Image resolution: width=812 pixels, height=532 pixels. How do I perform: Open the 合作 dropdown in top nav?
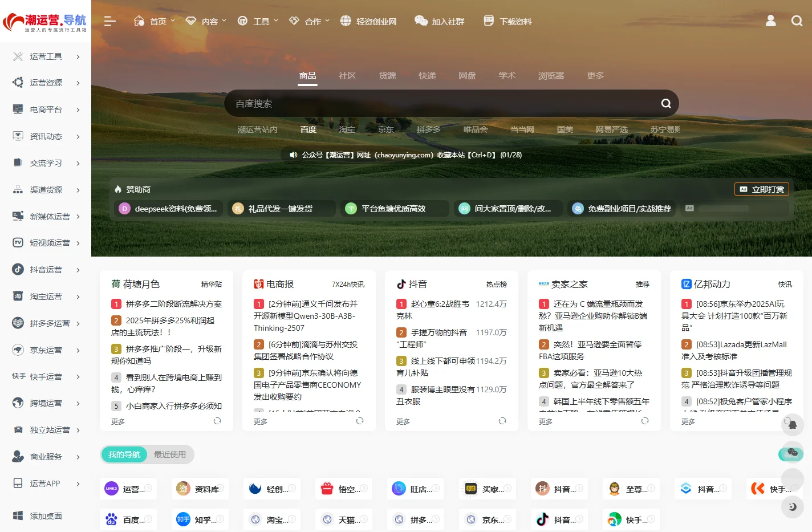pos(310,21)
